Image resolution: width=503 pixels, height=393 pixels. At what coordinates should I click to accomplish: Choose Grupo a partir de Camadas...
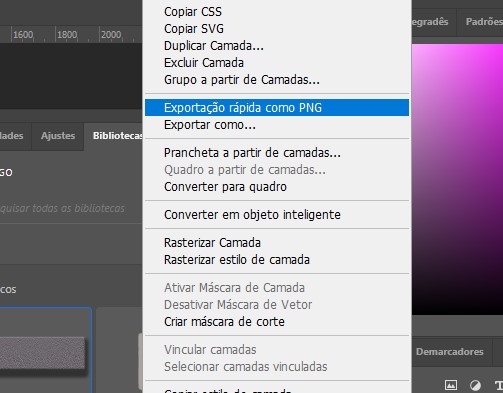pos(277,80)
